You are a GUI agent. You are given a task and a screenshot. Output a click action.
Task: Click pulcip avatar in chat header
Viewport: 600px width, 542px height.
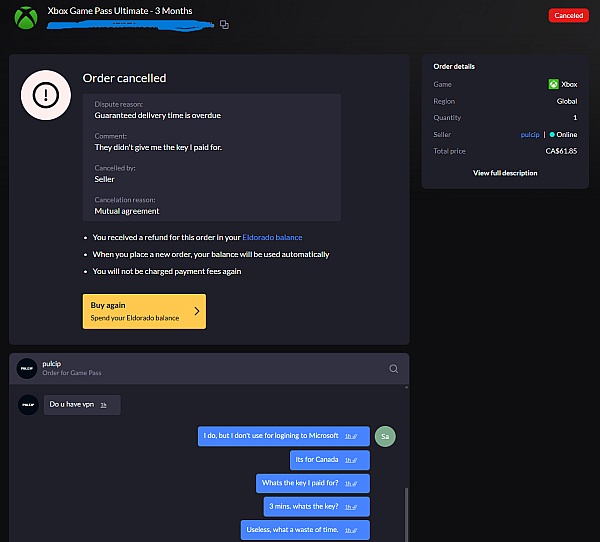pyautogui.click(x=27, y=369)
